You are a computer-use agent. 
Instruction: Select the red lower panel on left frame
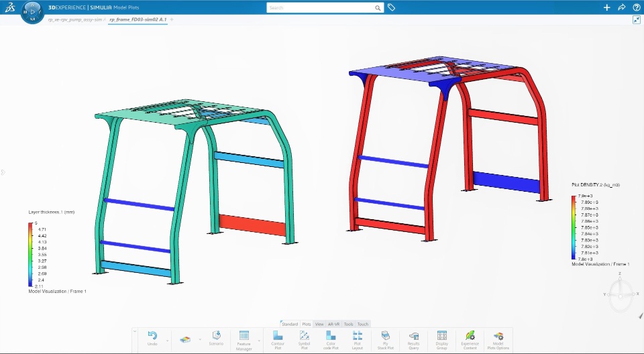pyautogui.click(x=252, y=225)
